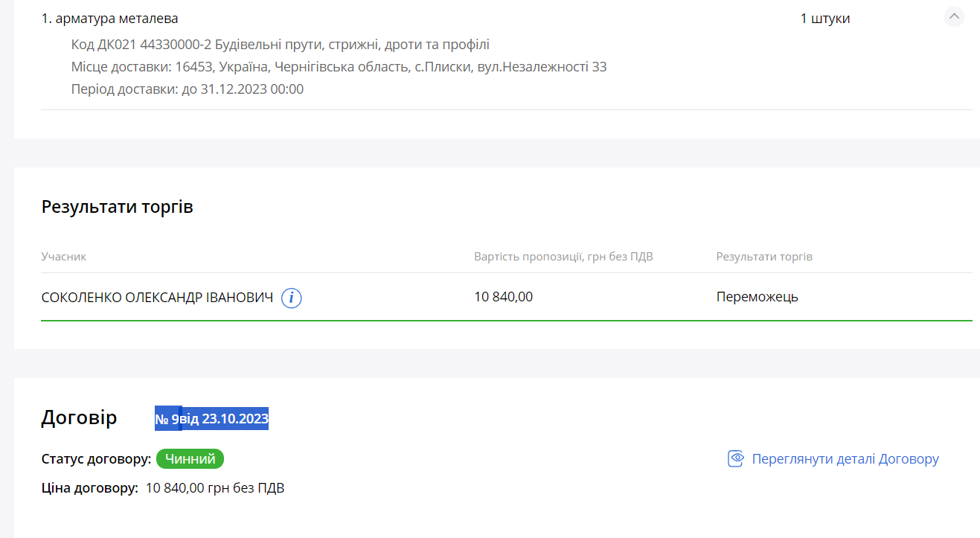Click the eye icon for contract details

click(x=735, y=458)
